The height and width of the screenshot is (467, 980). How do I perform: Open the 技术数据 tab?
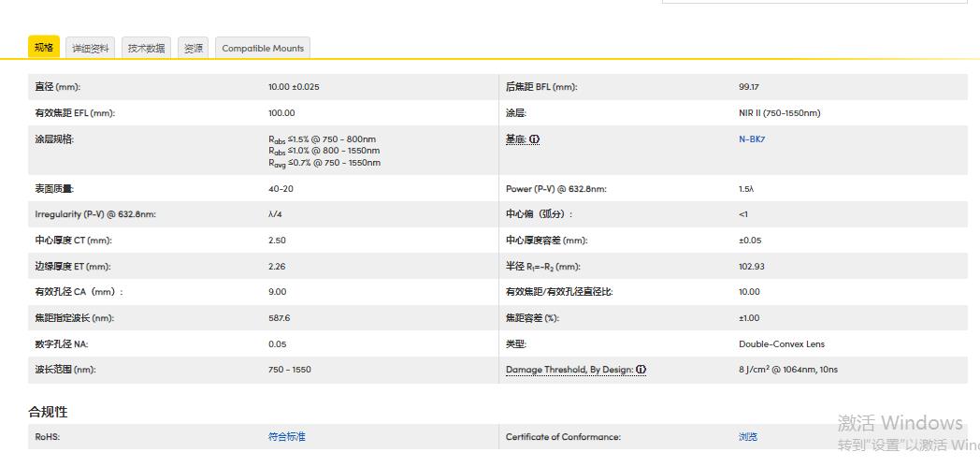[146, 48]
